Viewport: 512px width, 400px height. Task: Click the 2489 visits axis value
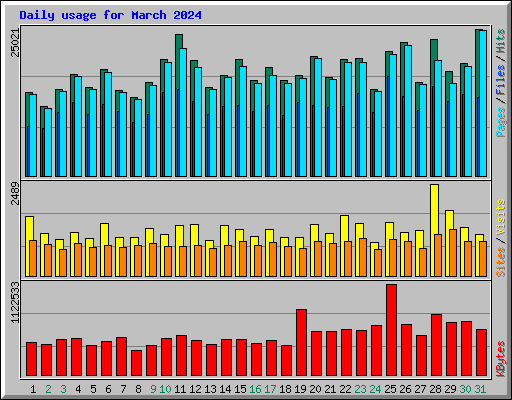(16, 194)
